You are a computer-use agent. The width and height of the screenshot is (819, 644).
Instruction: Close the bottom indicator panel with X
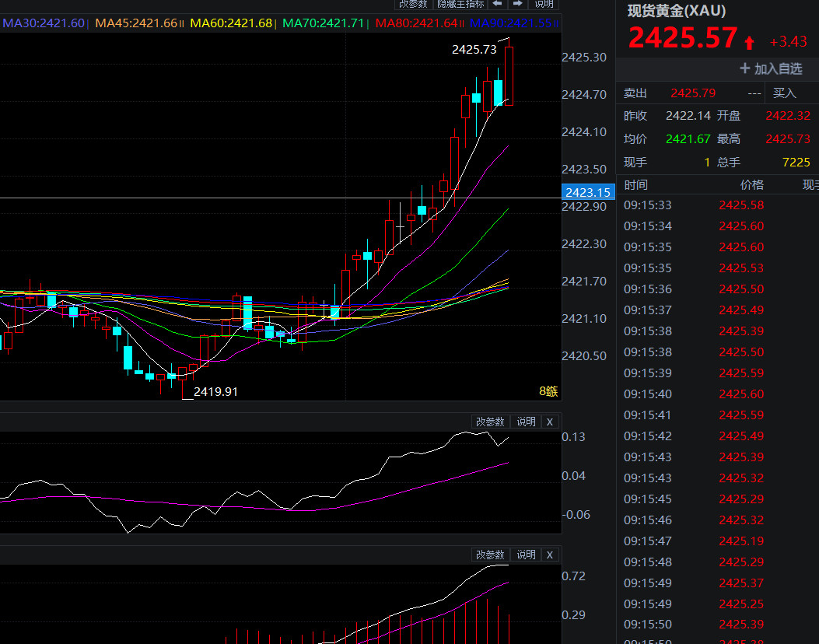point(550,555)
